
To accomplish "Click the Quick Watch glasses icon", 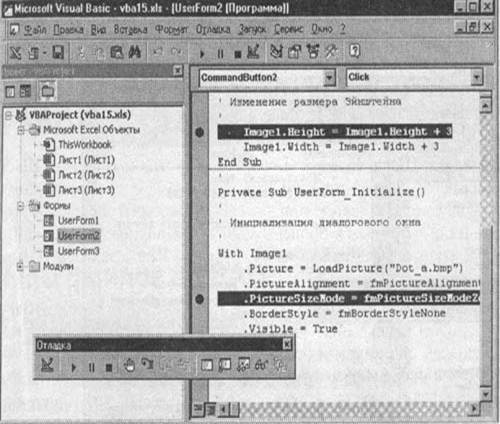I will click(x=261, y=365).
